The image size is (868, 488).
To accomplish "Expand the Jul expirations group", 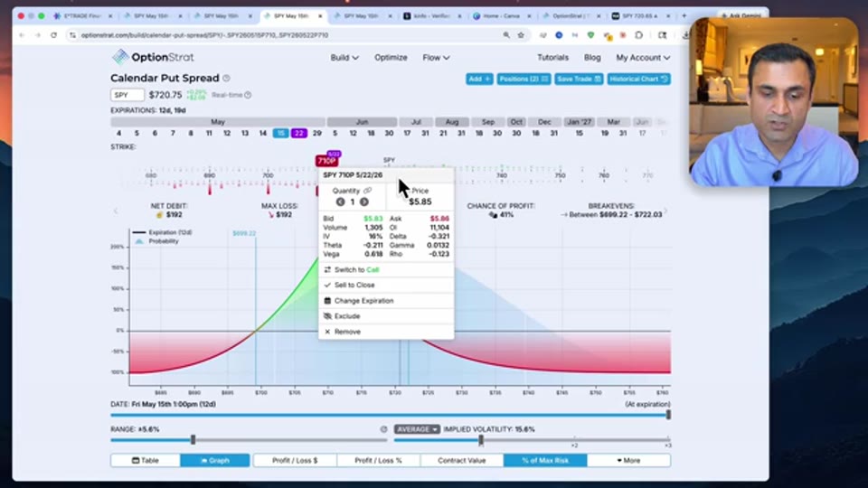I will [x=416, y=122].
